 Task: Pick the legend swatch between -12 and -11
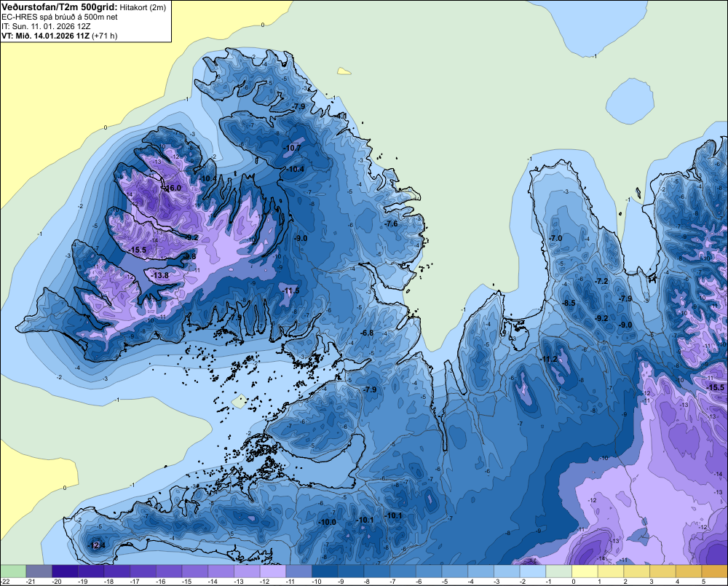click(x=273, y=571)
